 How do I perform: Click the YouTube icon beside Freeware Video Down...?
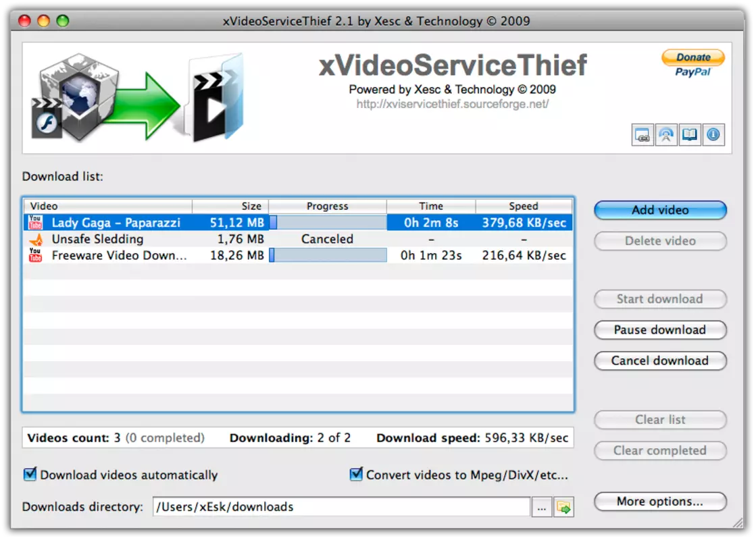pos(35,255)
